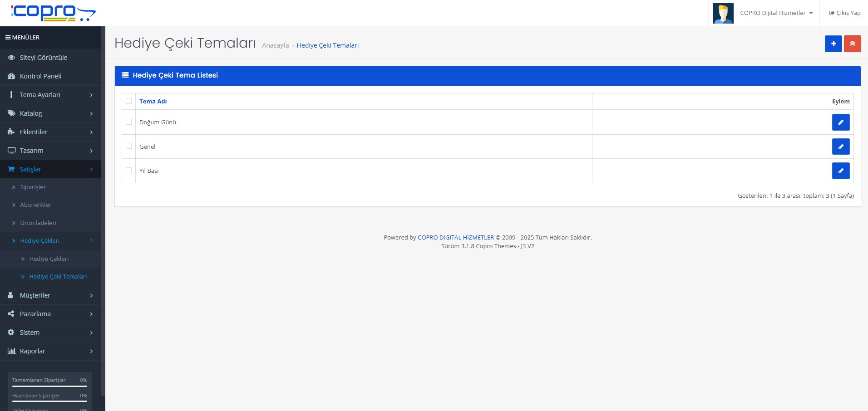Open COPRO Dijital Hizmetler user dropdown

point(776,13)
